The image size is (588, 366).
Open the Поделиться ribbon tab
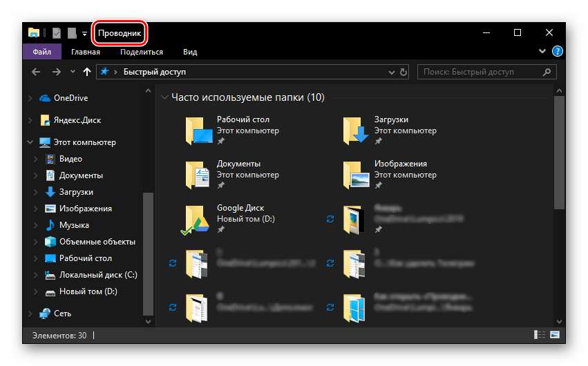(x=141, y=52)
